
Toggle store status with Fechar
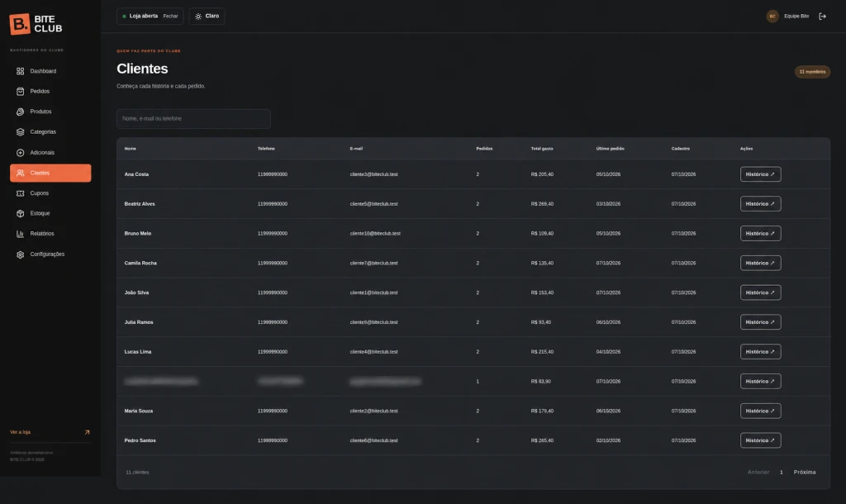(x=170, y=17)
